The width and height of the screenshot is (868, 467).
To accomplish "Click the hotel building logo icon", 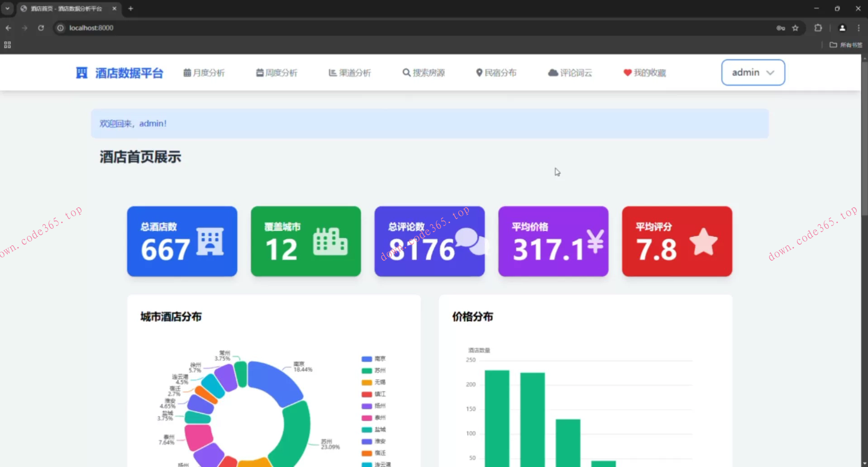I will (81, 73).
